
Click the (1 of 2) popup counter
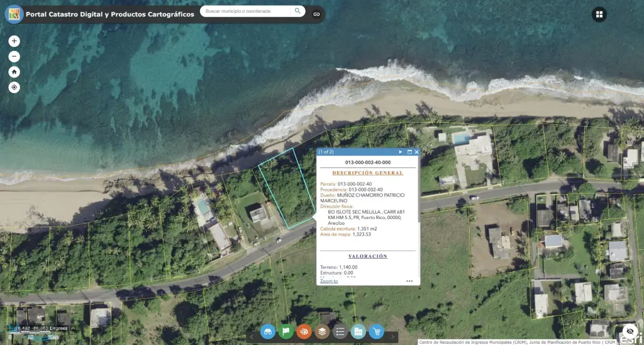tap(326, 152)
